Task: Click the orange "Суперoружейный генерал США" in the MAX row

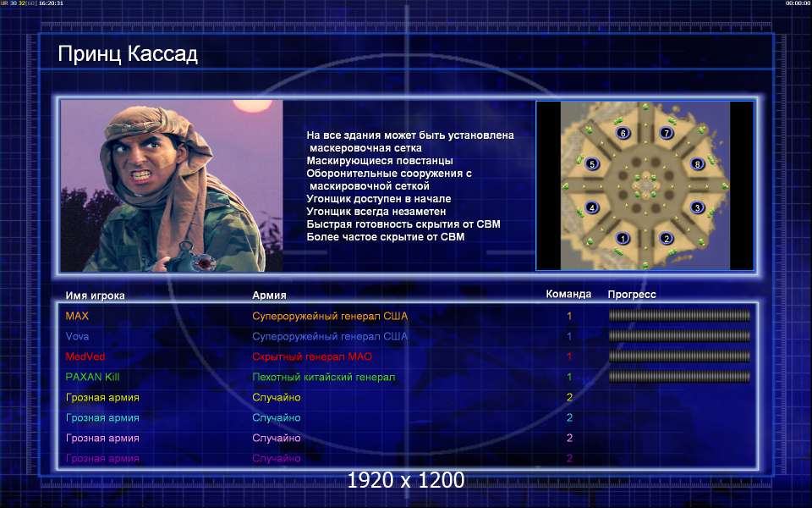Action: click(x=330, y=316)
